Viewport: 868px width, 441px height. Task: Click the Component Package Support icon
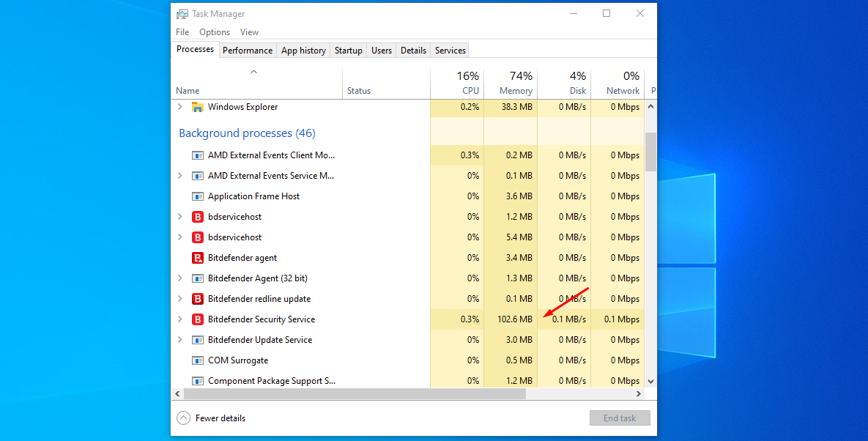pos(198,381)
